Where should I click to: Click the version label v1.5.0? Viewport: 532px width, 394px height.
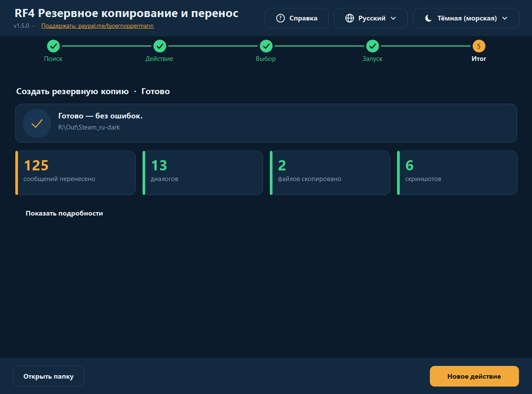21,26
